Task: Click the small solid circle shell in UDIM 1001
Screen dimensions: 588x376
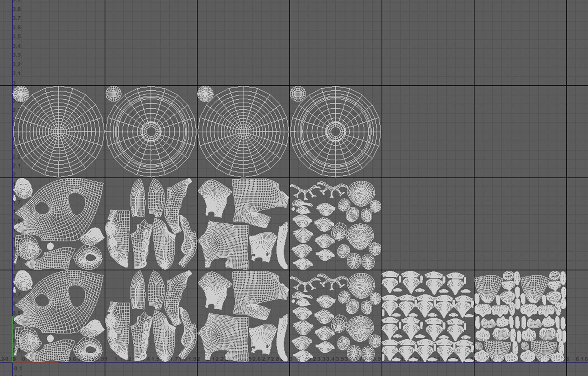Action: pyautogui.click(x=50, y=338)
